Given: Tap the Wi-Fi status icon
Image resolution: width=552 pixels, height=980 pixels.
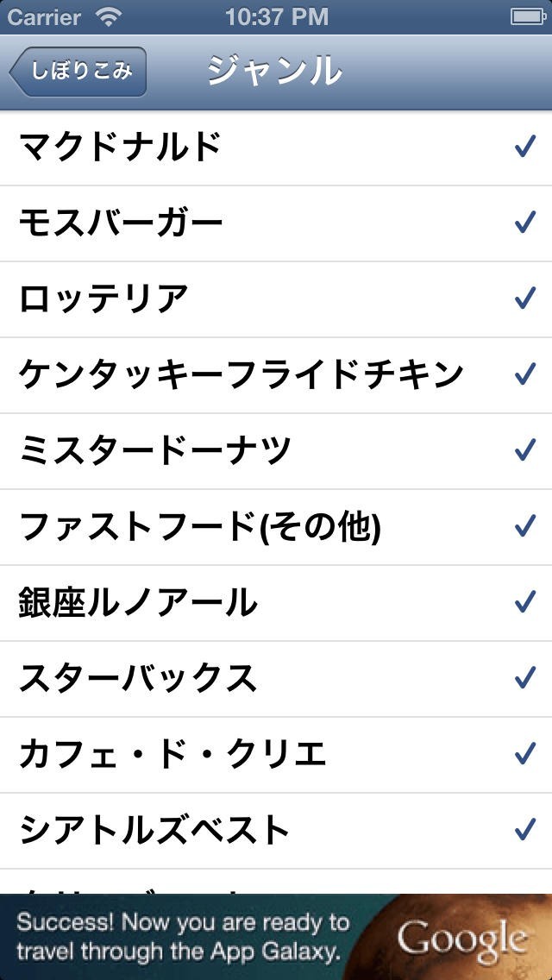Looking at the screenshot, I should (110, 16).
